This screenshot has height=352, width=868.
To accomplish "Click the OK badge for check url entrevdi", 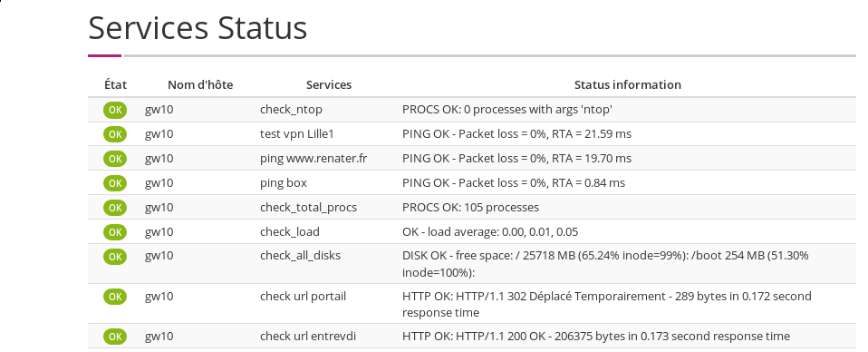I will [115, 337].
